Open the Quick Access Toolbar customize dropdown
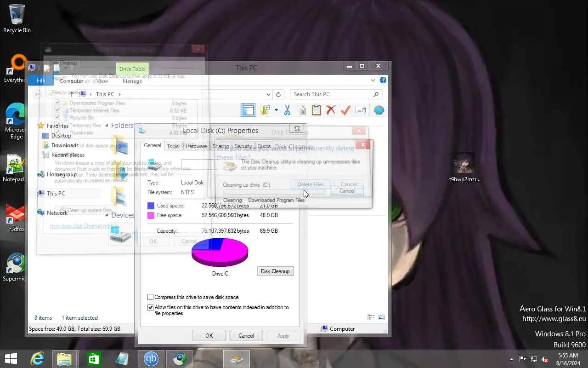 click(x=66, y=68)
